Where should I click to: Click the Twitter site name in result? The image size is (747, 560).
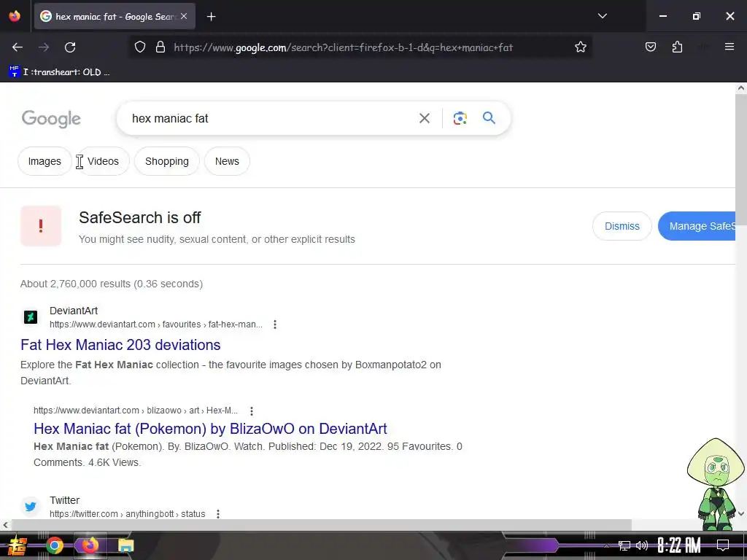64,500
